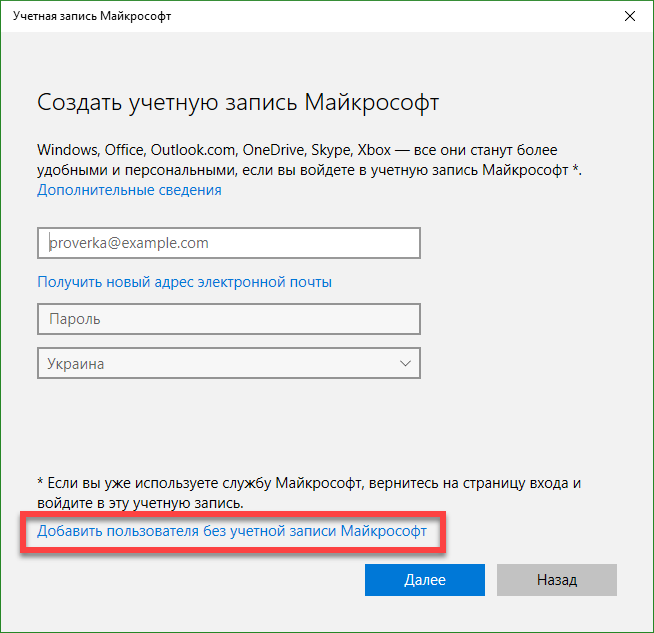Focus the Пароль password field
The width and height of the screenshot is (654, 633).
pyautogui.click(x=229, y=319)
